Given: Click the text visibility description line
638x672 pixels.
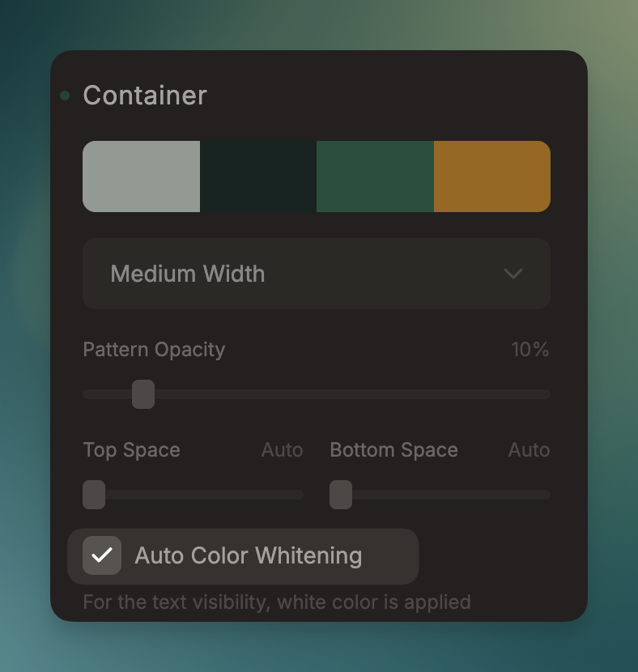Looking at the screenshot, I should click(x=277, y=602).
